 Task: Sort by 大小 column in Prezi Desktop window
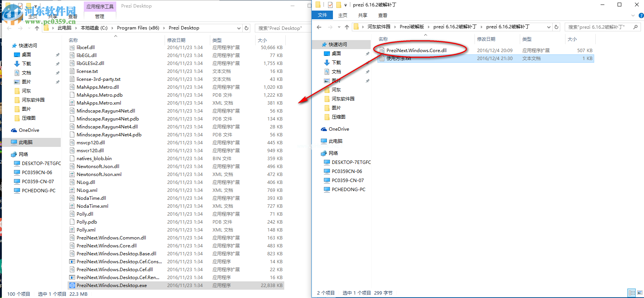[x=262, y=40]
